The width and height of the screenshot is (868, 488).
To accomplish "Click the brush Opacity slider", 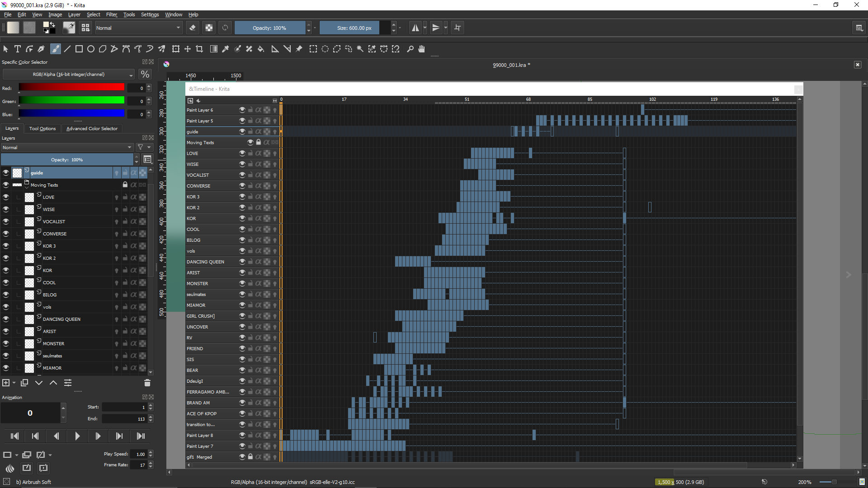I will [x=269, y=28].
